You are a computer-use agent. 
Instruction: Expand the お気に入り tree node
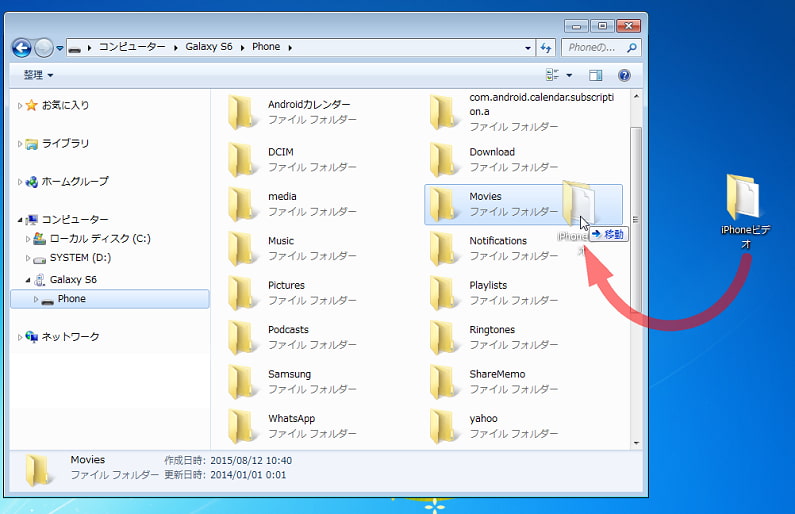(19, 105)
